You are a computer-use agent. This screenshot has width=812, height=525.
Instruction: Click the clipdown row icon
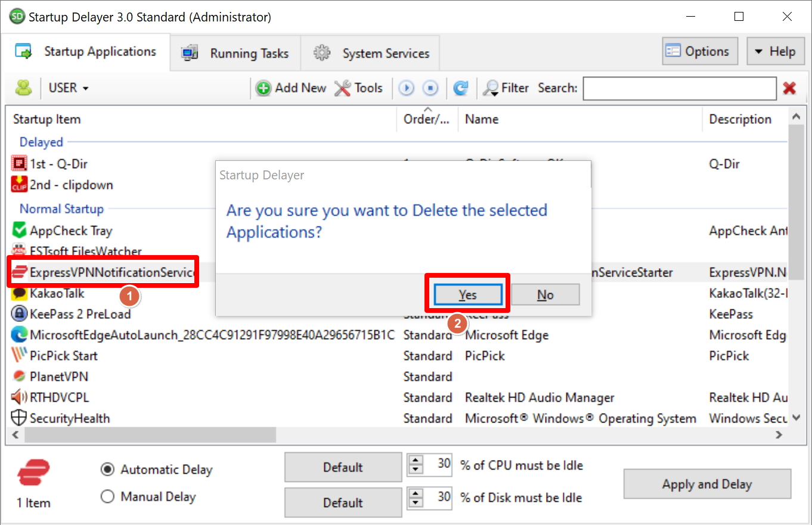point(20,185)
